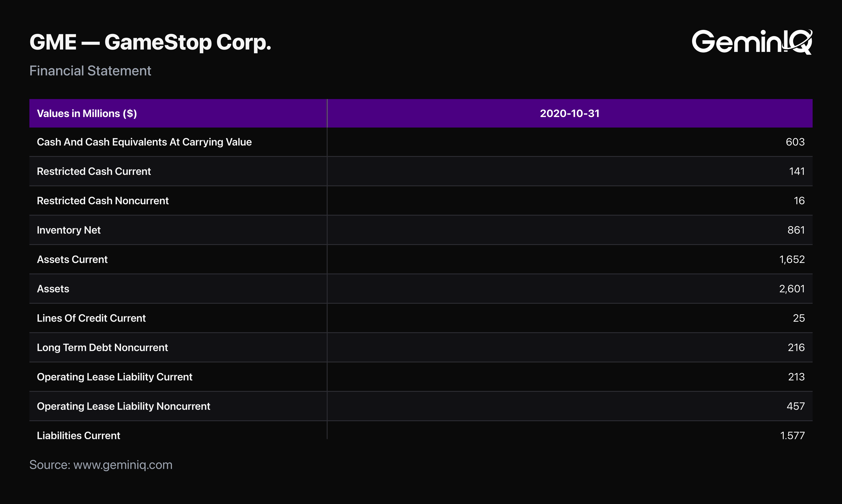The image size is (842, 504).
Task: Select the value 2,601
Action: 792,289
